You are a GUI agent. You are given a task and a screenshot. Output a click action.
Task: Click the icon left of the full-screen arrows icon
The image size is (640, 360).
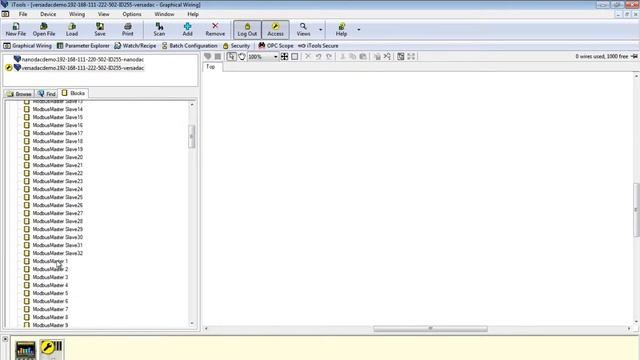tap(401, 57)
